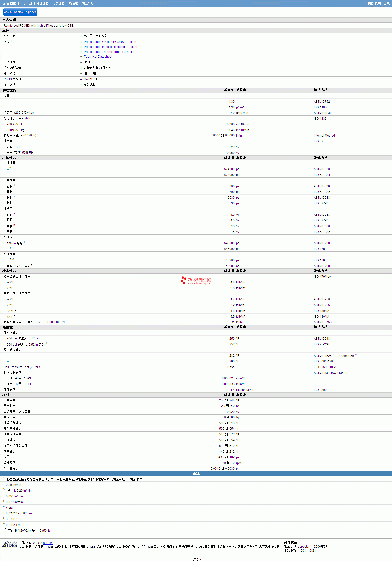The width and height of the screenshot is (392, 561).
Task: Click the IDES logo in footer
Action: tap(10, 544)
